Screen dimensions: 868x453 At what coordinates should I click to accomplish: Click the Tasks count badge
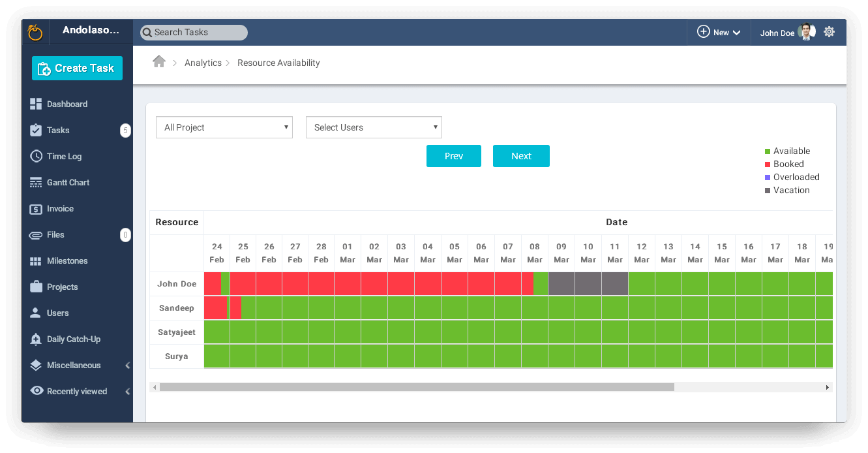tap(125, 131)
